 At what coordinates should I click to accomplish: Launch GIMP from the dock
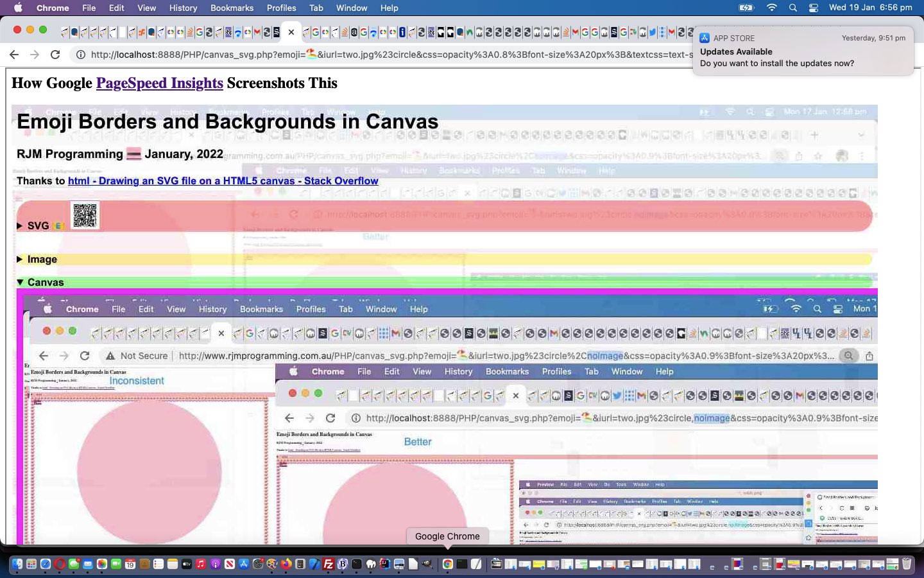[x=426, y=565]
